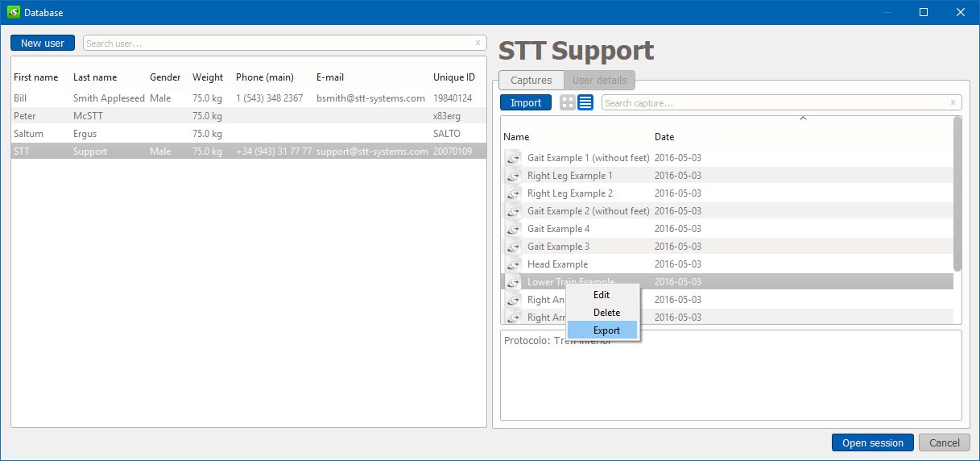Select Gait Example 4 capture
The image size is (980, 461).
click(727, 229)
